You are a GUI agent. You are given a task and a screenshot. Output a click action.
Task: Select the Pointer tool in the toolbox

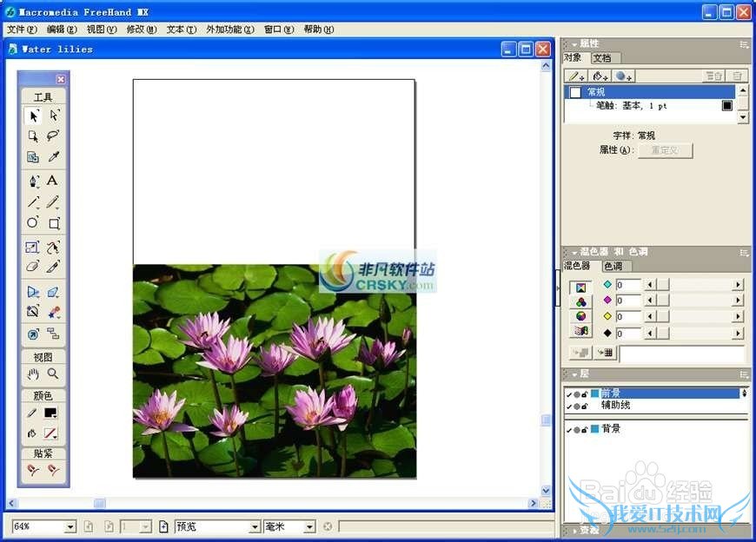pos(33,116)
